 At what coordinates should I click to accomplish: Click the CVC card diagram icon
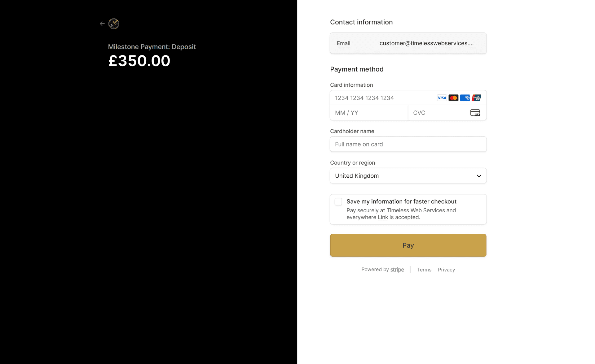coord(476,113)
